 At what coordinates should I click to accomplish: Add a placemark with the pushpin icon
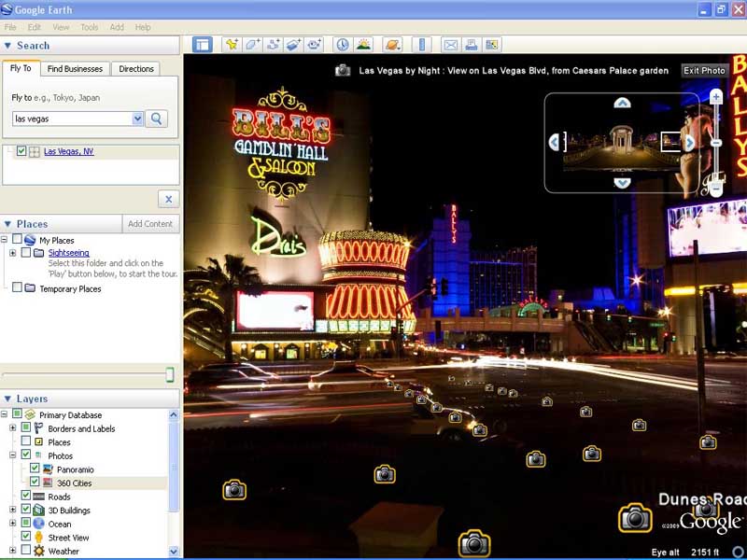click(x=232, y=45)
